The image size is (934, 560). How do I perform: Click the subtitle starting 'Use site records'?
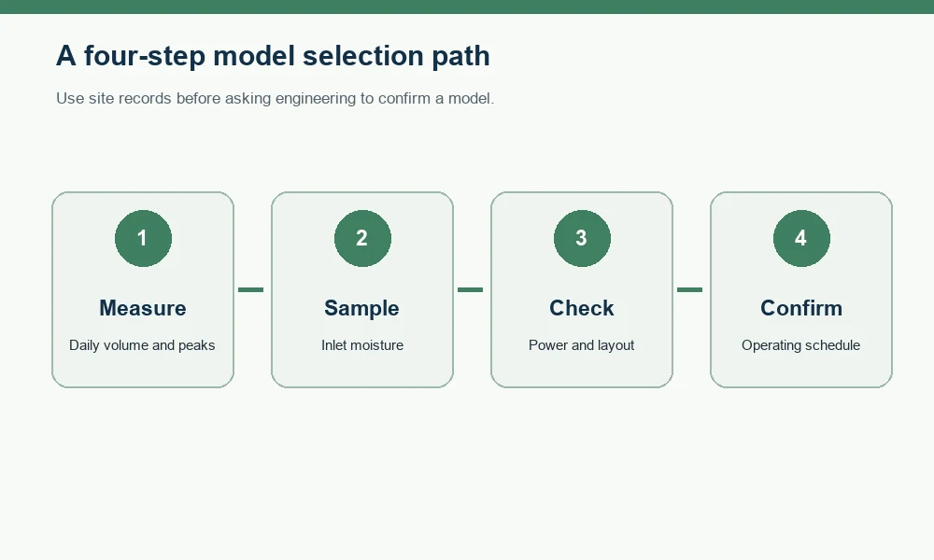coord(276,99)
